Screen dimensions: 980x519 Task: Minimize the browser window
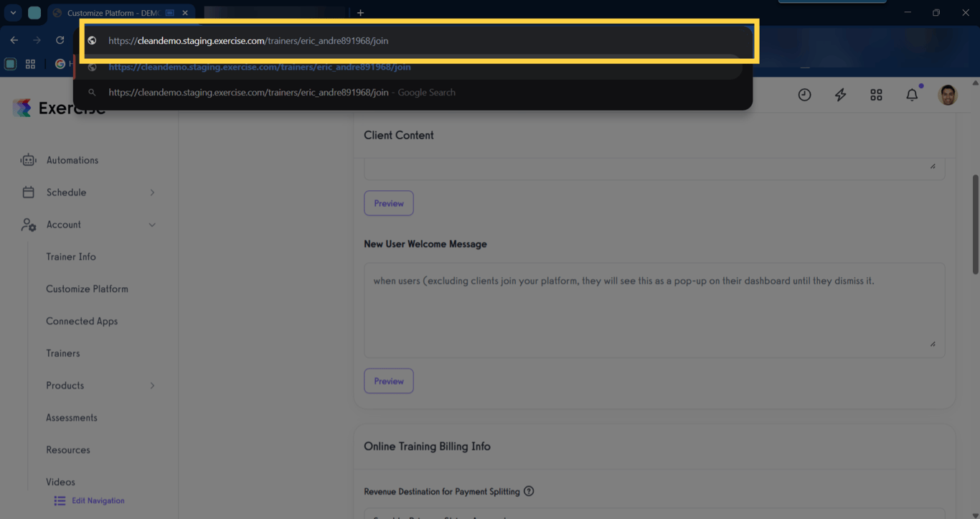pos(908,13)
